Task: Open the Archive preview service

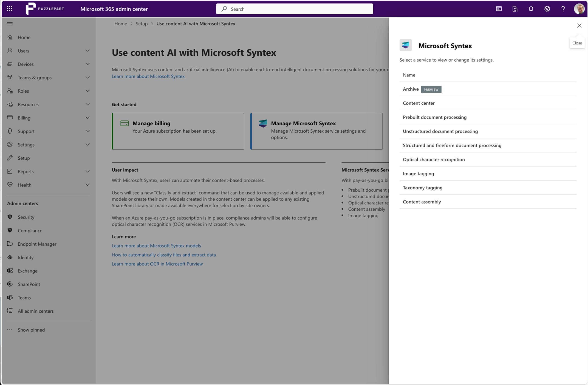Action: click(411, 89)
